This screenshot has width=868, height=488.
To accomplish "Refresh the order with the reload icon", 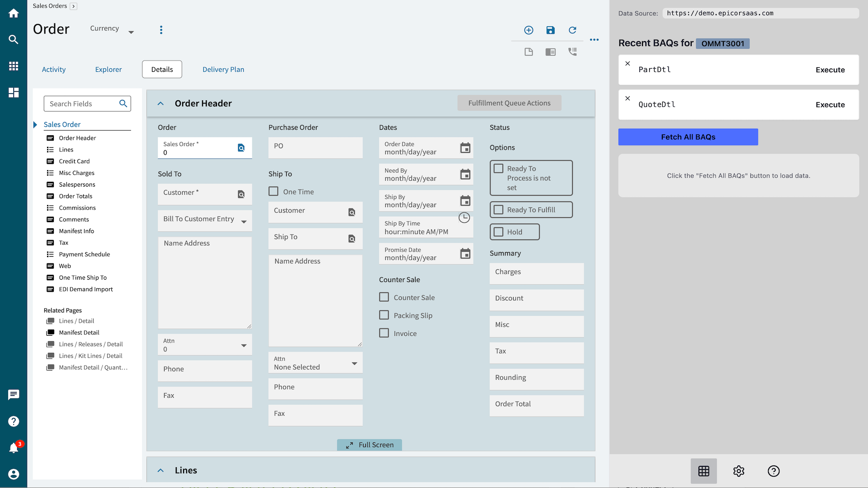I will click(x=572, y=30).
